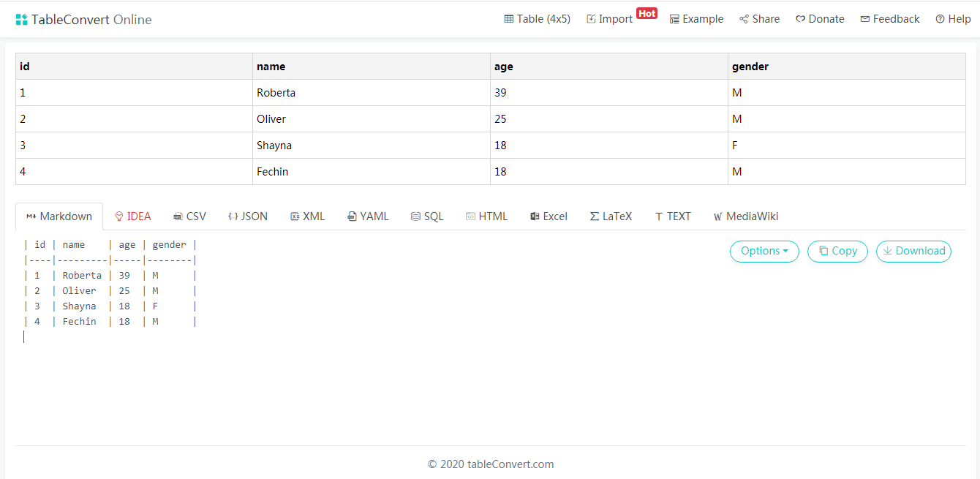Copy the Markdown output
The image size is (980, 479).
837,251
